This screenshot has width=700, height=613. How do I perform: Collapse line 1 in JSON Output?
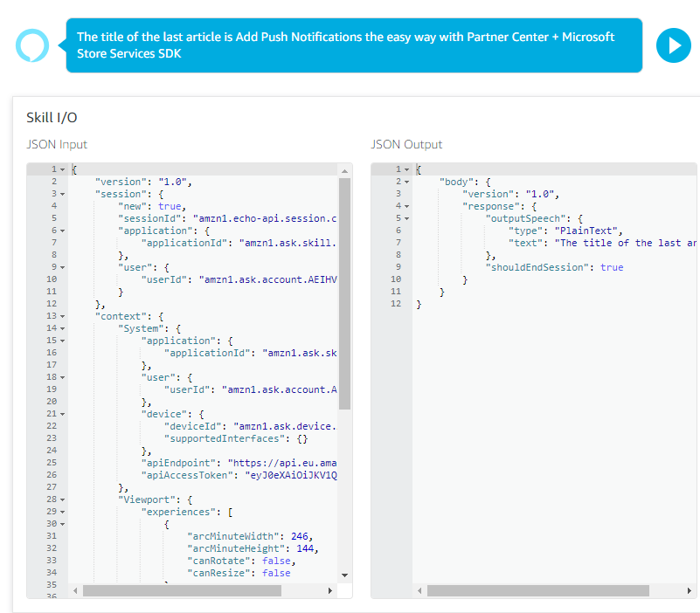[x=406, y=169]
